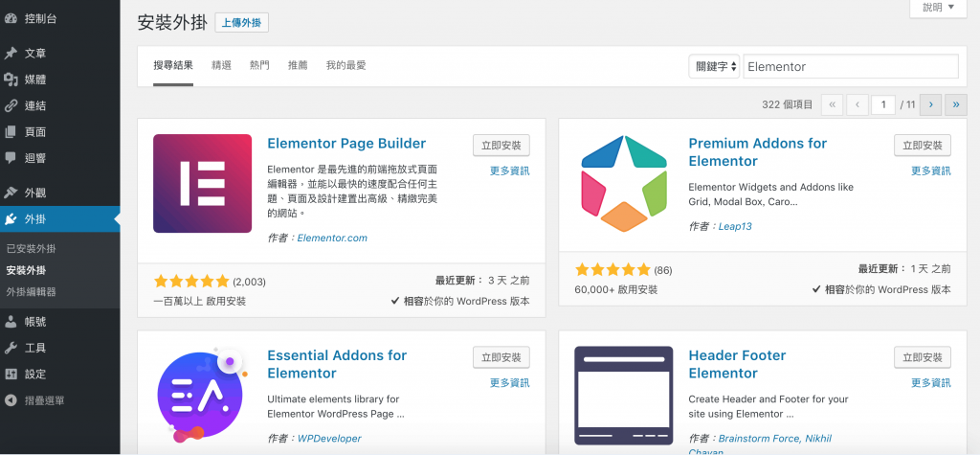The image size is (980, 455).
Task: Click the Tools wrench icon
Action: [11, 348]
